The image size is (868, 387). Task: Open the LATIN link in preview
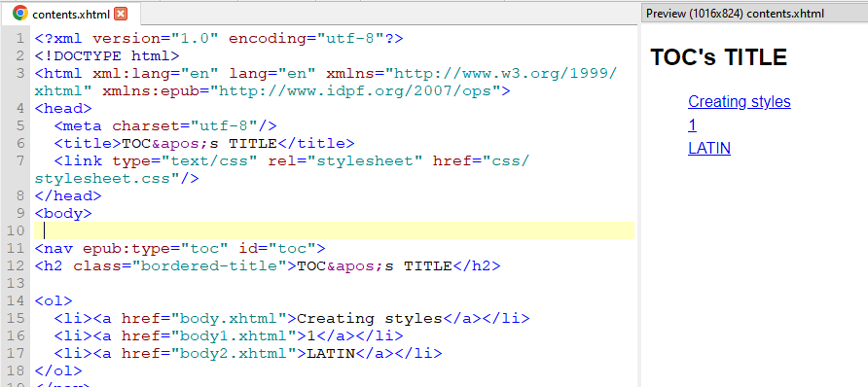pyautogui.click(x=709, y=149)
